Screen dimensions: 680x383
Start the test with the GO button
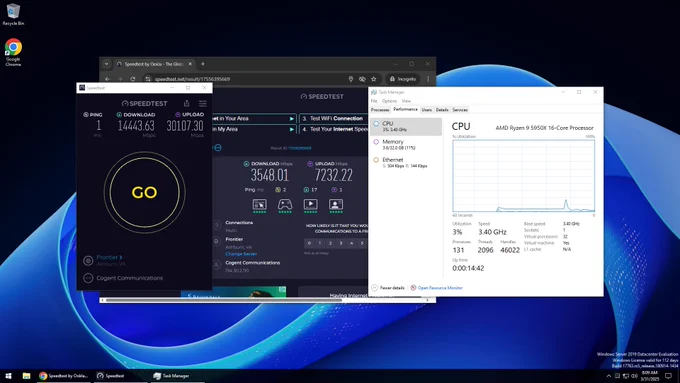point(144,192)
